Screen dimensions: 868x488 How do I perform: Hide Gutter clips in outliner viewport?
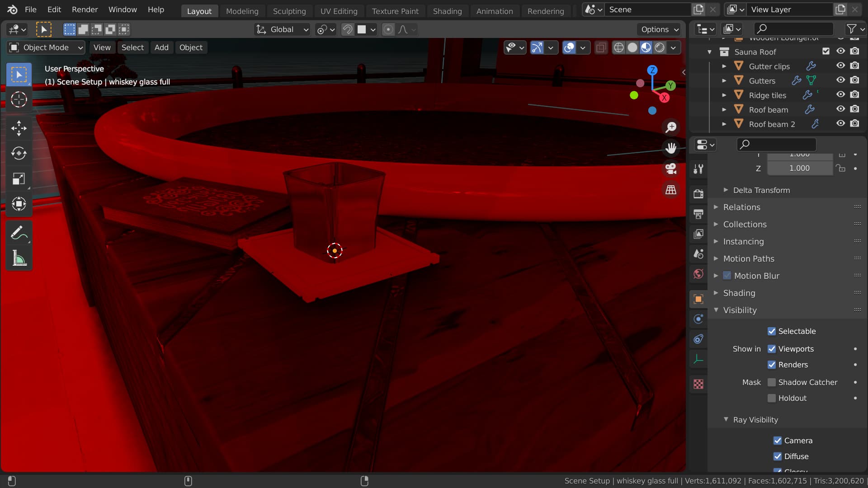click(840, 66)
